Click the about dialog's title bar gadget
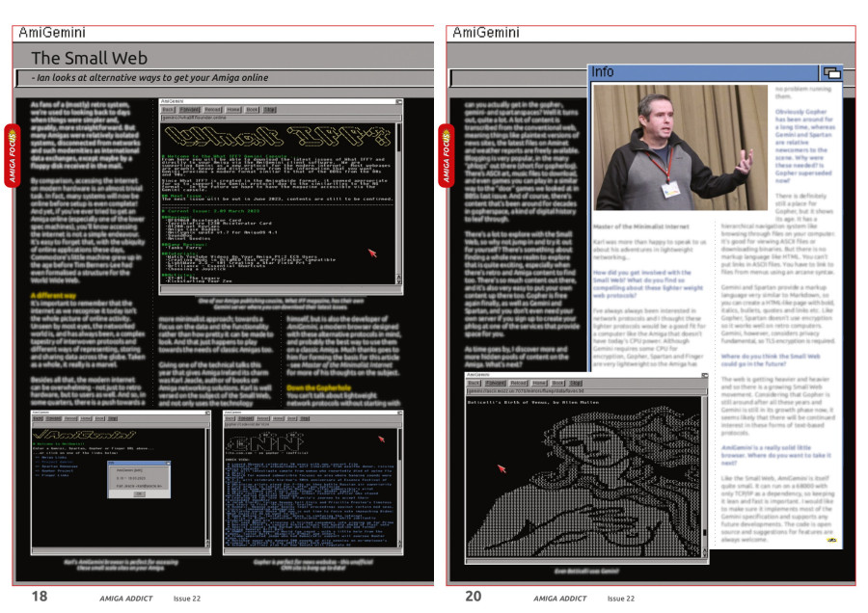Image resolution: width=868 pixels, height=613 pixels. (168, 463)
